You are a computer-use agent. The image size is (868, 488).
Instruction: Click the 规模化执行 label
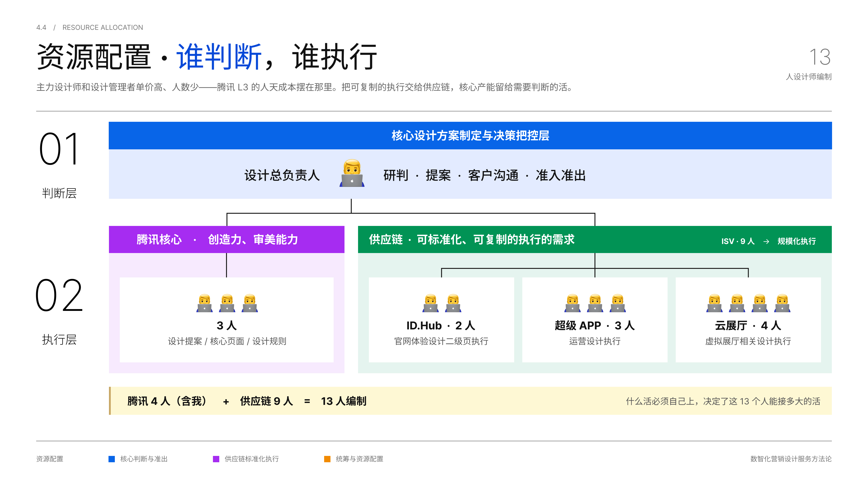pos(797,241)
